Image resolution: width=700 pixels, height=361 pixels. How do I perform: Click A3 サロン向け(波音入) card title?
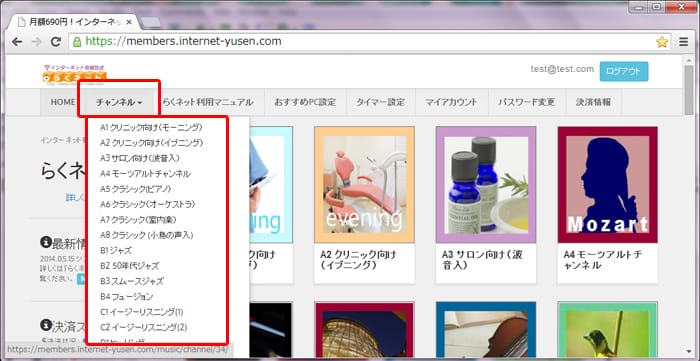point(482,260)
